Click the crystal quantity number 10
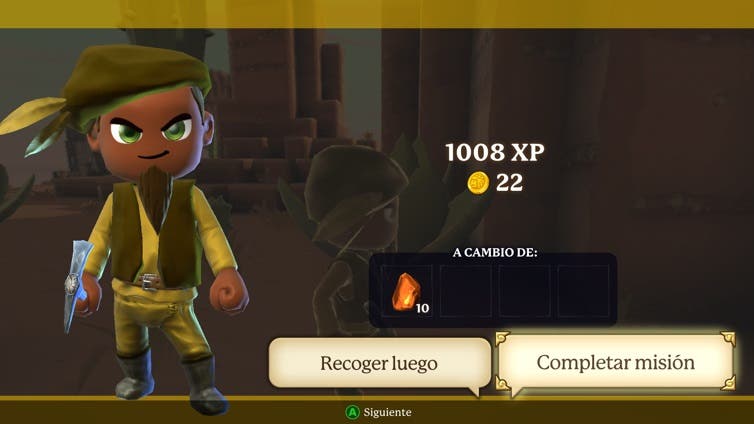 click(x=422, y=308)
